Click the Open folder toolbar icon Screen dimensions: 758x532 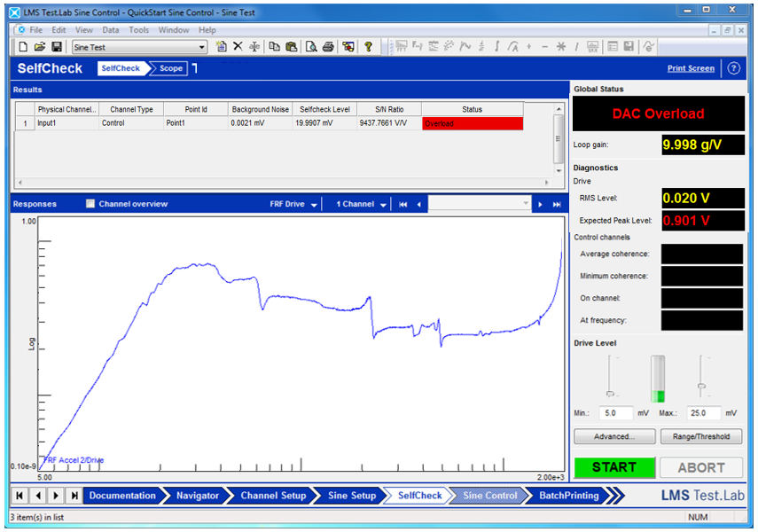(x=40, y=47)
